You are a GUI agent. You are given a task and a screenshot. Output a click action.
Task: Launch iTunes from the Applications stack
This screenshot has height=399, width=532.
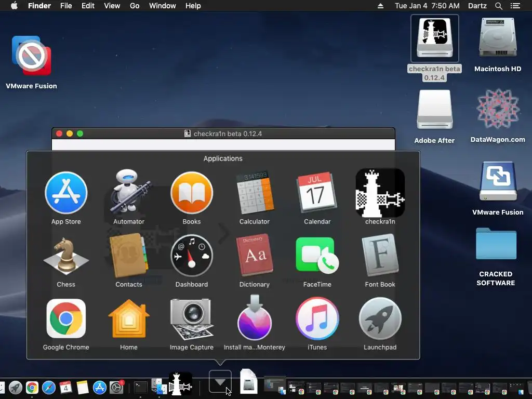pyautogui.click(x=317, y=319)
